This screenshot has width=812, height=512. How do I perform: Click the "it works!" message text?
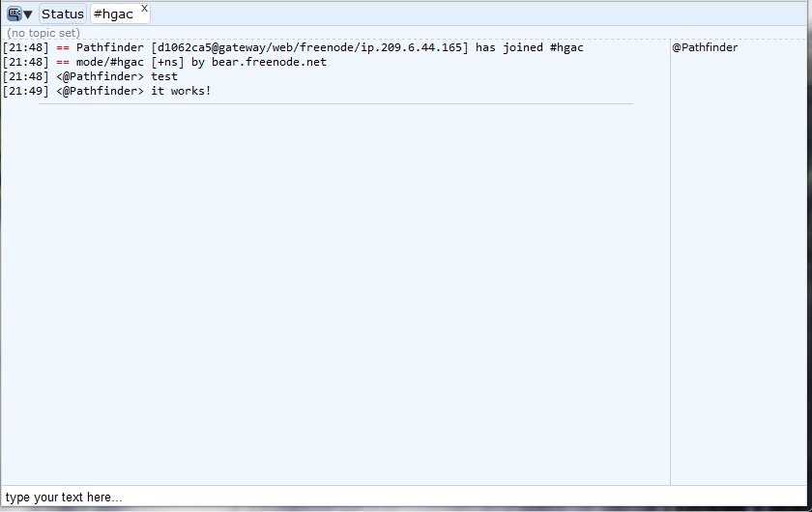(181, 91)
